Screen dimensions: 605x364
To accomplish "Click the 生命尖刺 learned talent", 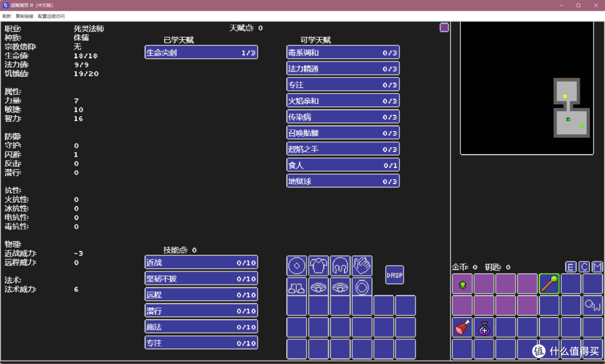I will [x=201, y=53].
